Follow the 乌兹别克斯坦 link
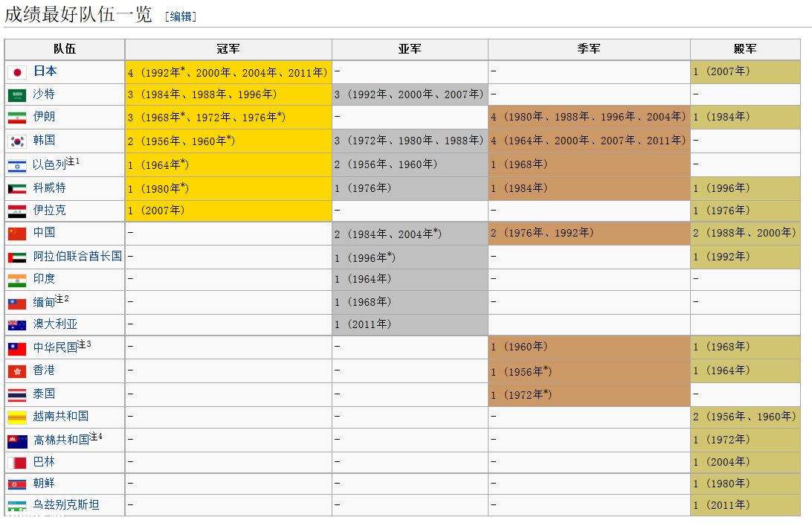 [66, 504]
